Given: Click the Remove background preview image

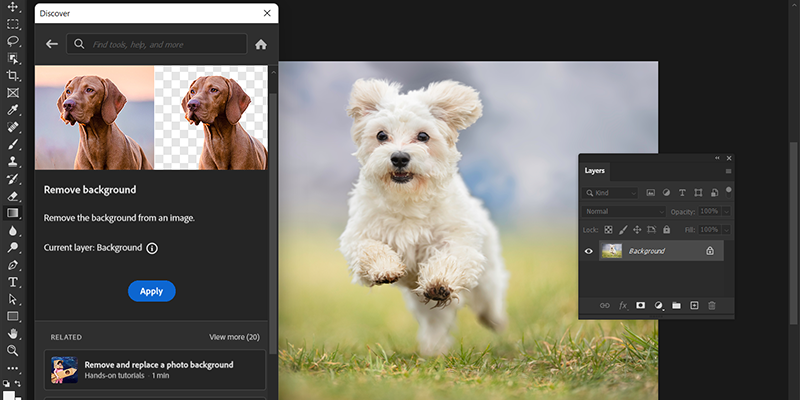Looking at the screenshot, I should click(151, 117).
